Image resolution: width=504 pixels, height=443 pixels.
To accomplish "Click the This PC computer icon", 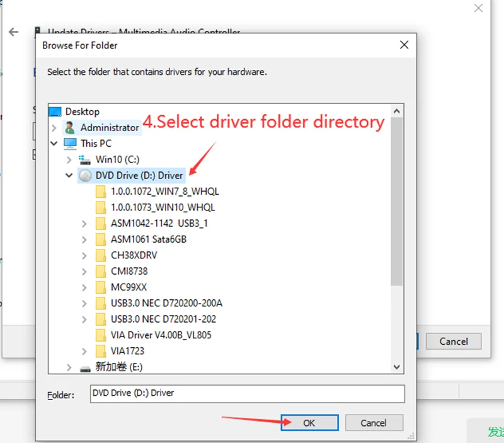I will [x=71, y=144].
